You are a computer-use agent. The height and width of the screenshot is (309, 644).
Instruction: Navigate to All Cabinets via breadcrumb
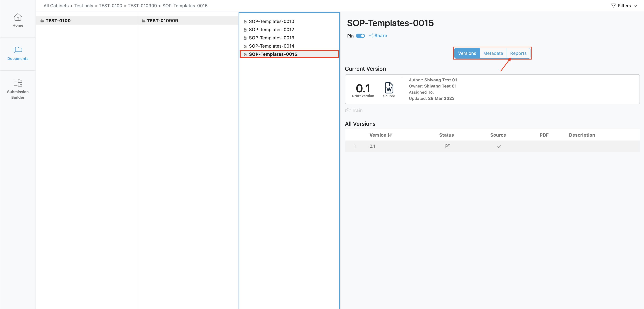point(56,5)
